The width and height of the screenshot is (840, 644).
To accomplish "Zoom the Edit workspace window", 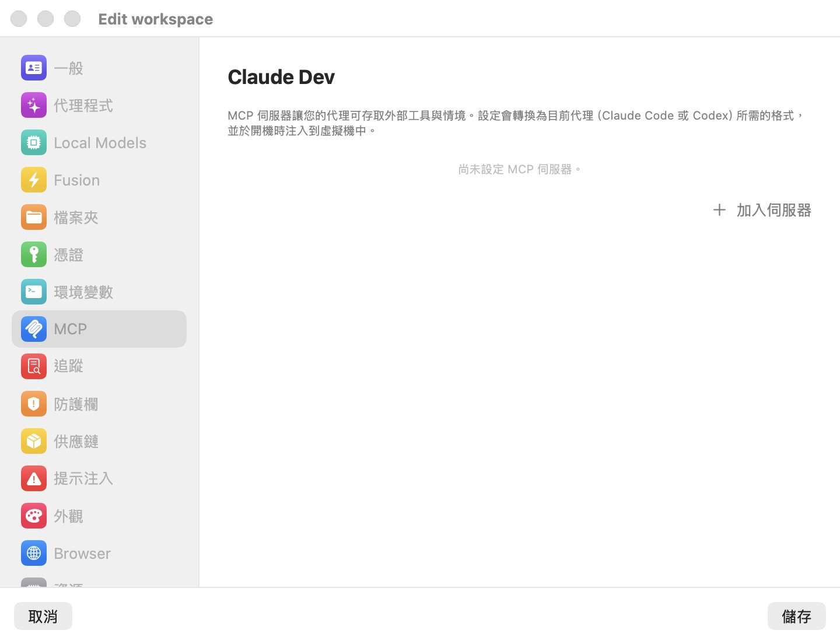I will coord(72,19).
